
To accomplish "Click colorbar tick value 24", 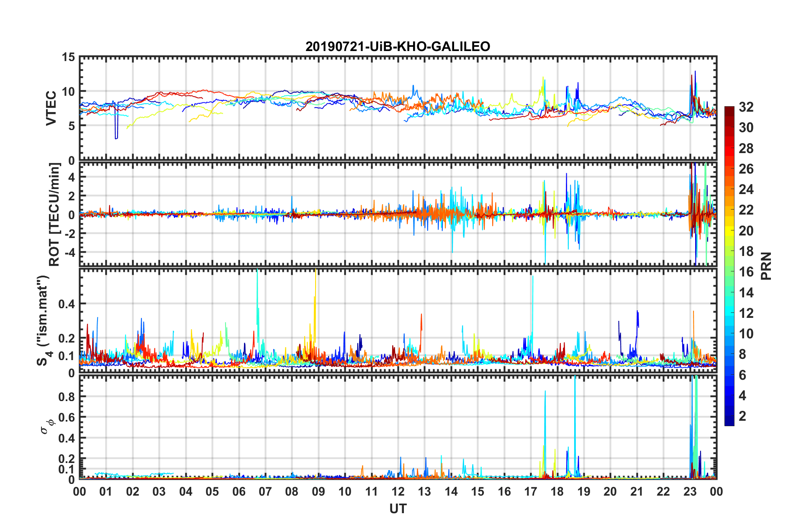I will pos(746,189).
